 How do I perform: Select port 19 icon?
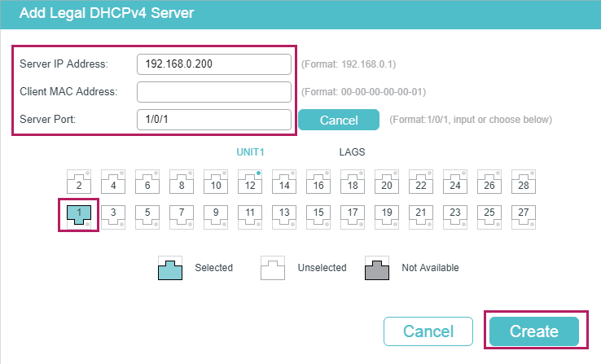coord(387,217)
